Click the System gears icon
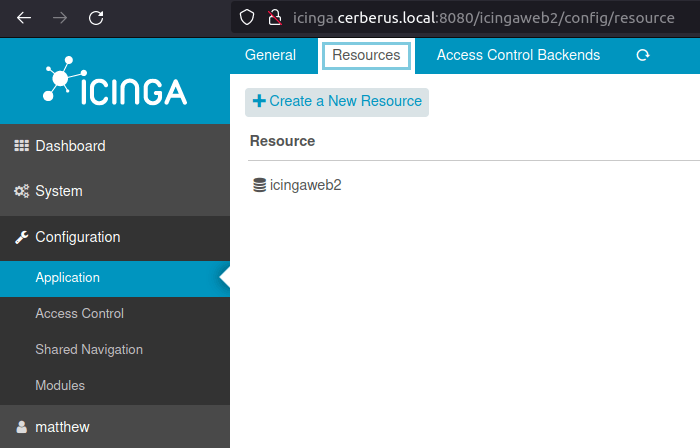 pos(21,191)
